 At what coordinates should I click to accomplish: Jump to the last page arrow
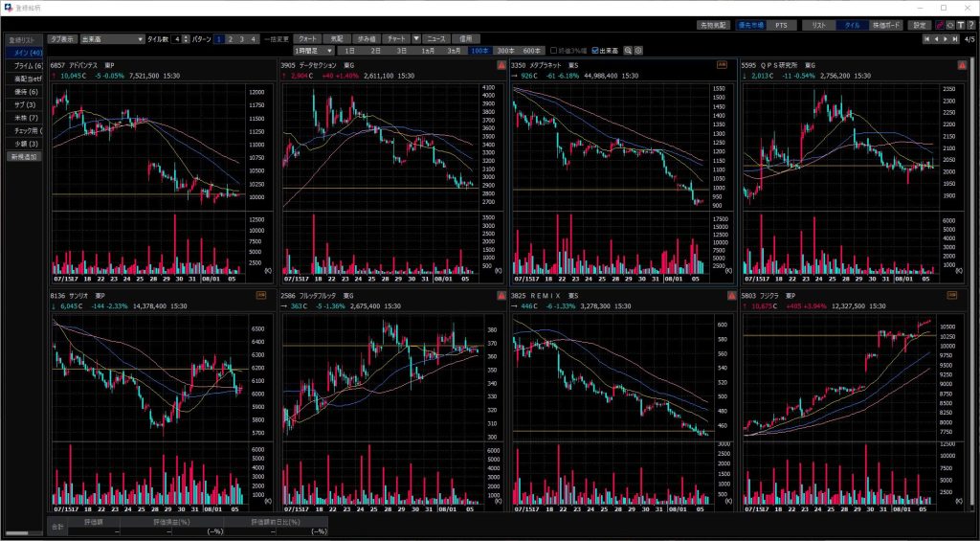click(x=957, y=39)
